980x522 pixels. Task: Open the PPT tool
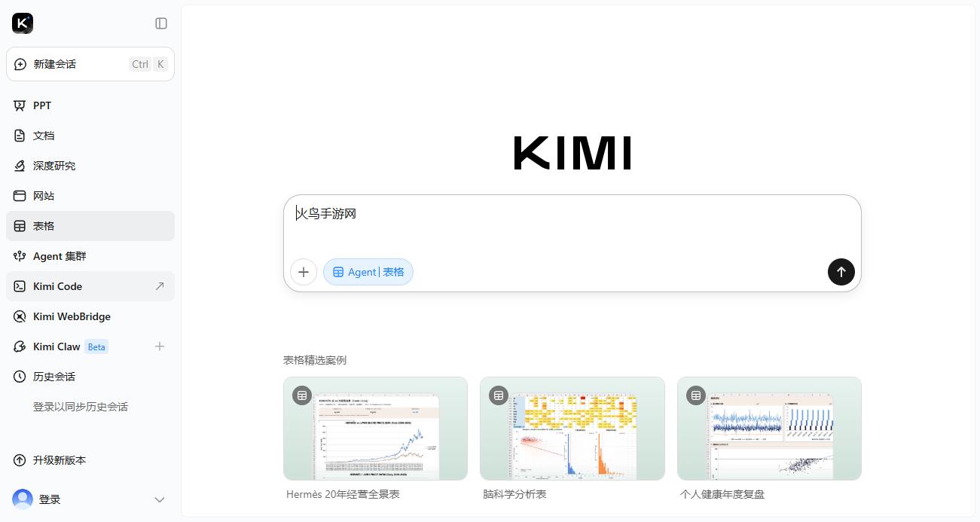[x=90, y=105]
